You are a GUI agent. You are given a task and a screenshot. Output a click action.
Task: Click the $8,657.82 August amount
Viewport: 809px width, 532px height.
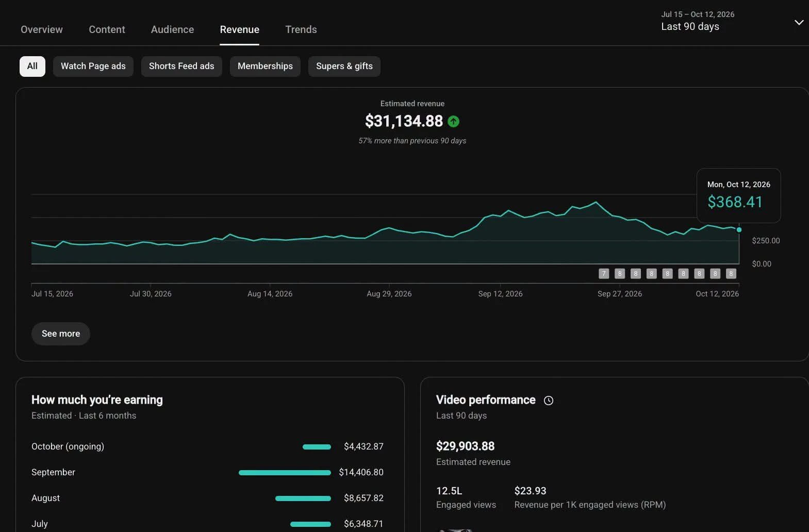coord(364,498)
